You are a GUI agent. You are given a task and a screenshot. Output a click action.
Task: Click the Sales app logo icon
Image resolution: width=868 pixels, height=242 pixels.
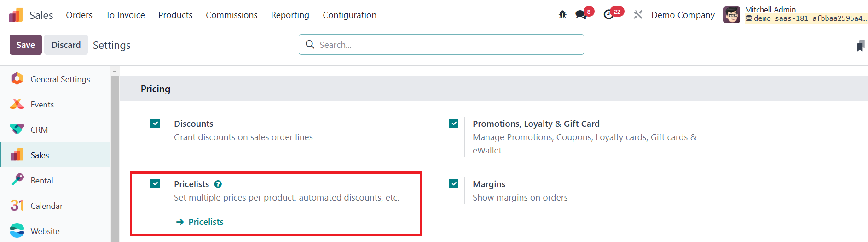(16, 15)
